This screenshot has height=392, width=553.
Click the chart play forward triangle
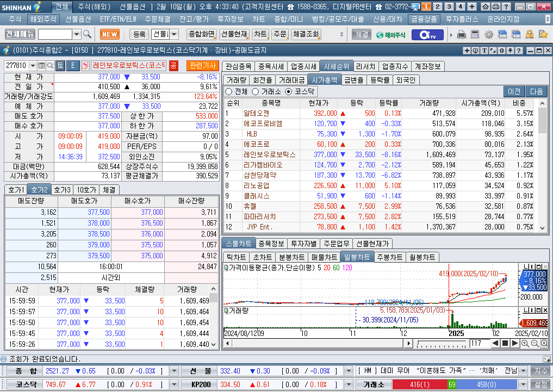click(514, 344)
